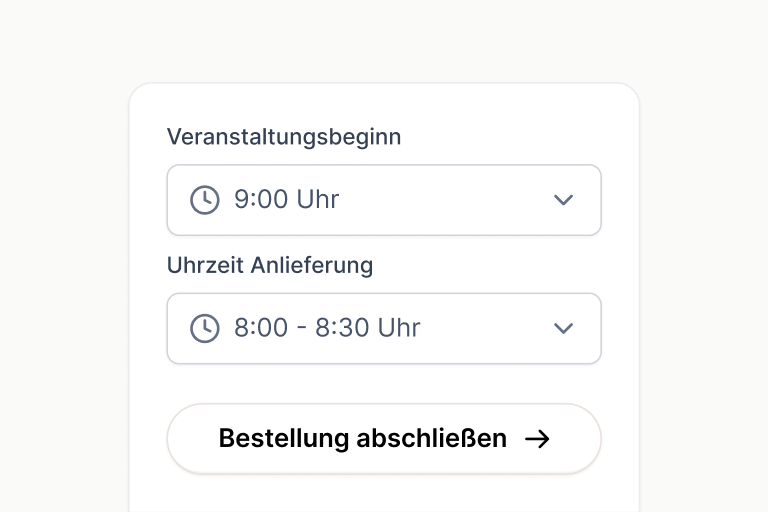Click empty space inside the Veranstaltungsbeginn combo box
The image size is (768, 512).
coord(450,200)
